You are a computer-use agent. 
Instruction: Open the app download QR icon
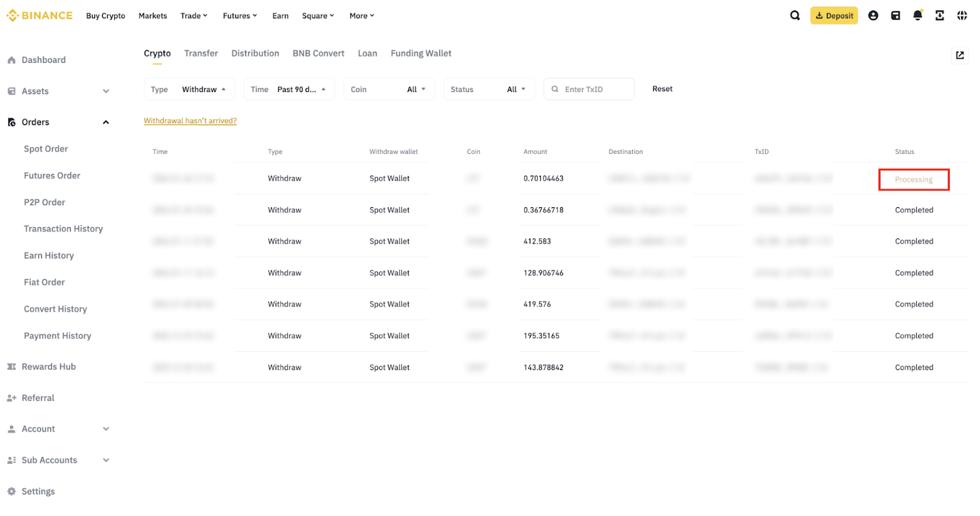click(940, 15)
